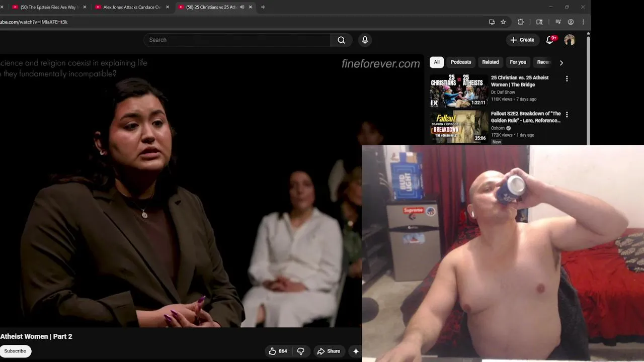
Task: Like the video with thumbs-up 864
Action: pos(278,351)
